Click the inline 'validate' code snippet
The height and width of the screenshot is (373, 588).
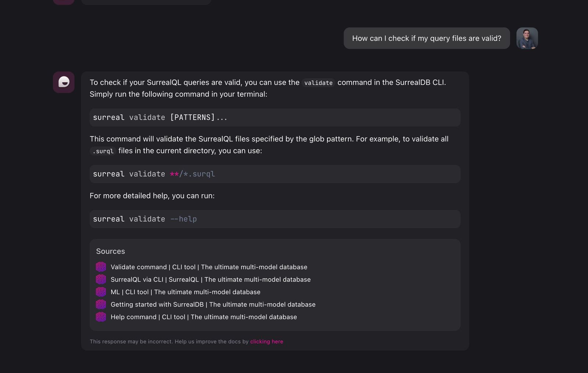pos(318,83)
